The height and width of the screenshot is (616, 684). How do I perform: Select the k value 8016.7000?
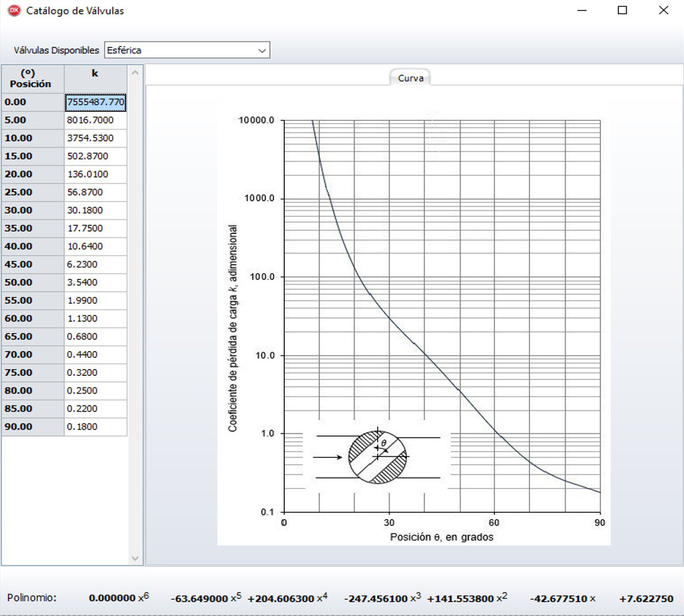(x=95, y=120)
